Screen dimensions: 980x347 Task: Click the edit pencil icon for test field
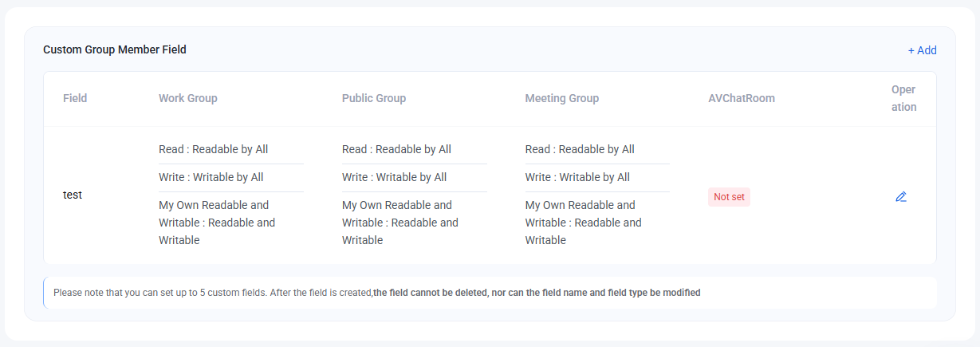901,196
